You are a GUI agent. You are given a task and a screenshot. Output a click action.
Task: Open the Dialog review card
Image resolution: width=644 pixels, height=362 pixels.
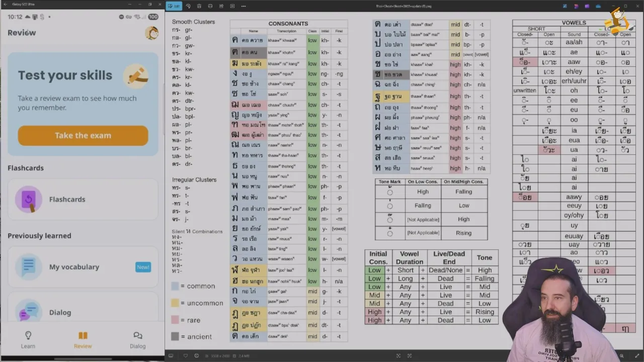click(83, 309)
